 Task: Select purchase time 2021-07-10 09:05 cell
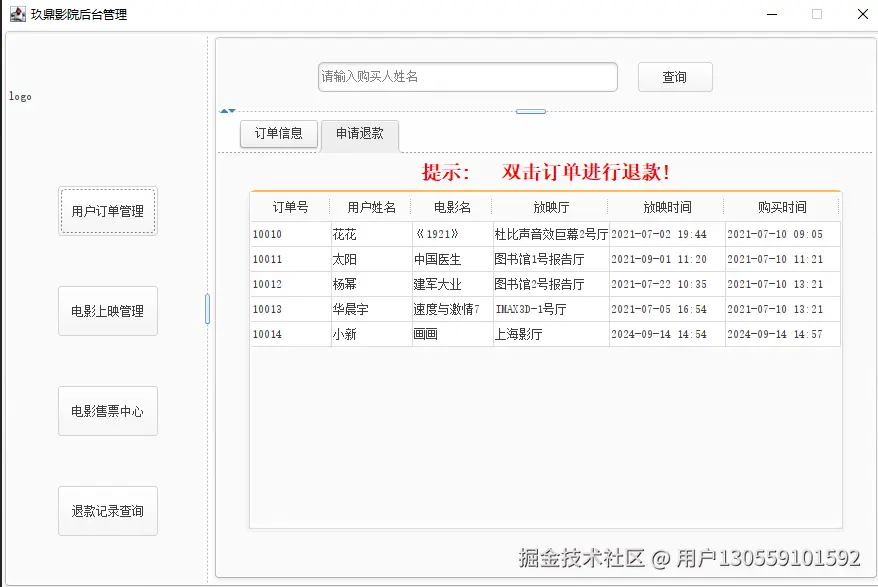point(783,234)
